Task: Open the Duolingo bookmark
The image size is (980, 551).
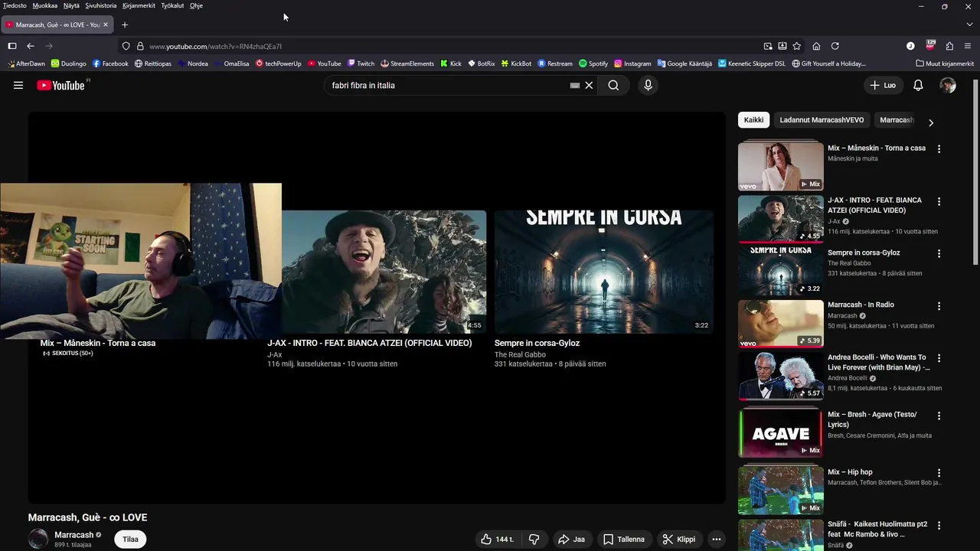Action: pos(69,64)
